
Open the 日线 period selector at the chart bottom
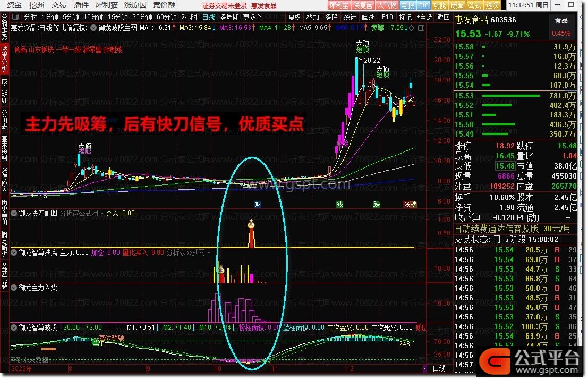[439, 368]
